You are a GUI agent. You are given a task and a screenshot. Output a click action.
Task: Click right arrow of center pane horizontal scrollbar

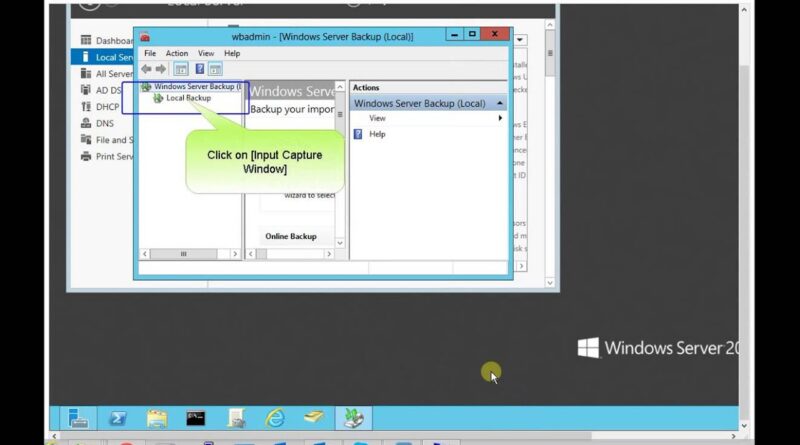point(329,254)
